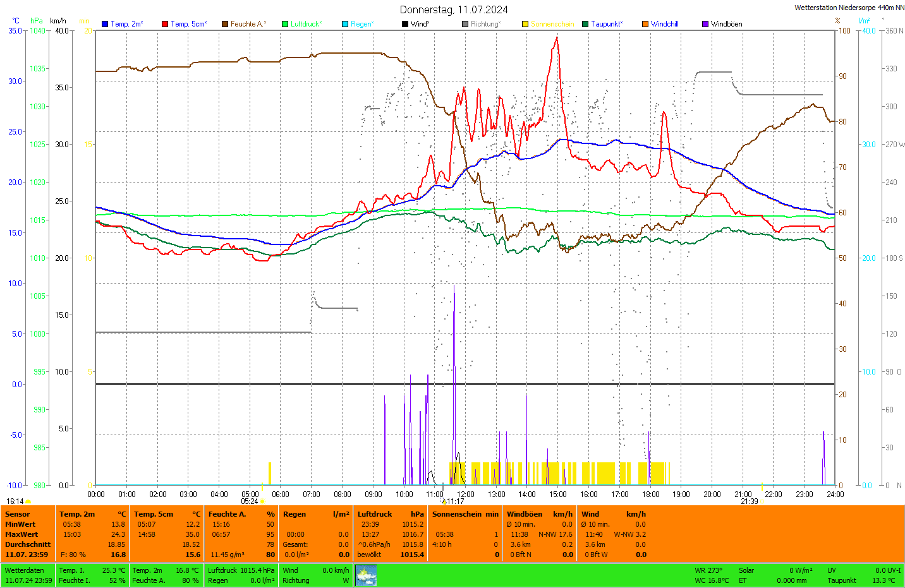The width and height of the screenshot is (905, 588).
Task: Click the black Wind legend square
Action: (x=405, y=24)
